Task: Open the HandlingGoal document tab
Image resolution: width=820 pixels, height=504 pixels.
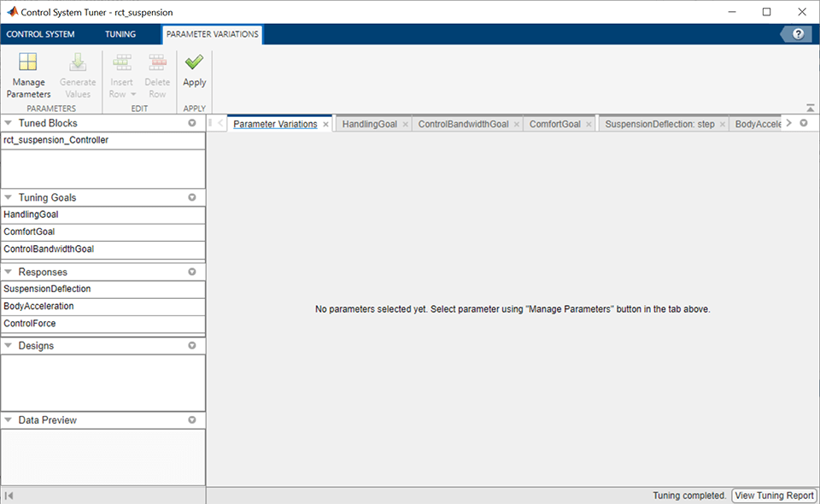Action: tap(369, 124)
